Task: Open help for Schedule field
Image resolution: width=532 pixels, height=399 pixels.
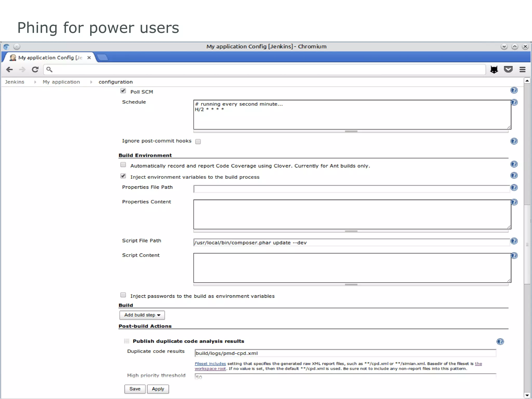Action: (x=514, y=102)
